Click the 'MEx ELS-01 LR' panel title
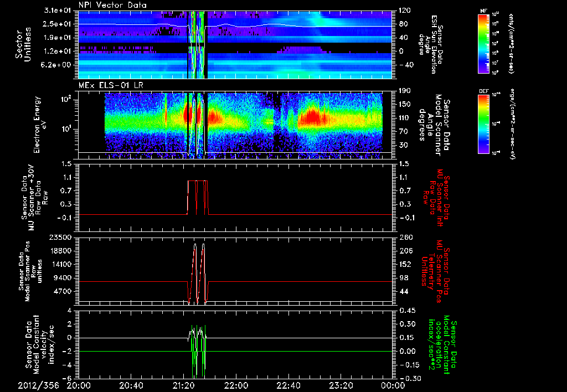Image resolution: width=567 pixels, height=392 pixels. tap(110, 85)
